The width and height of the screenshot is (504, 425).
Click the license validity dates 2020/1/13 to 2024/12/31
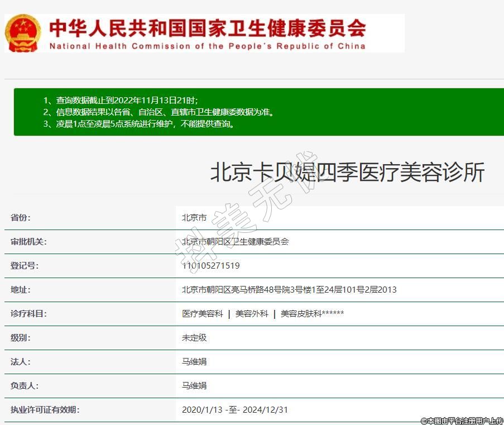point(234,410)
